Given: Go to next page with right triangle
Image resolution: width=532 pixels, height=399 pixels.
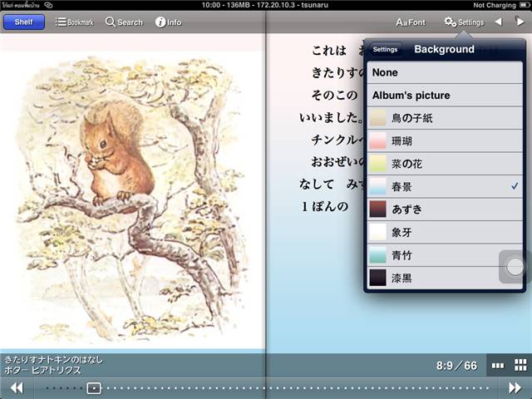Looking at the screenshot, I should click(520, 22).
